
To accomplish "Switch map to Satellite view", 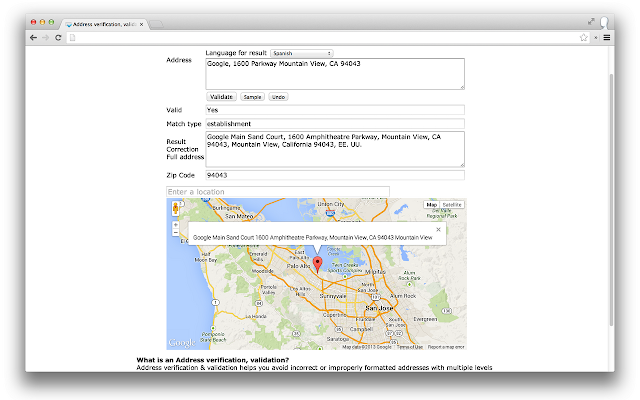I will point(452,204).
